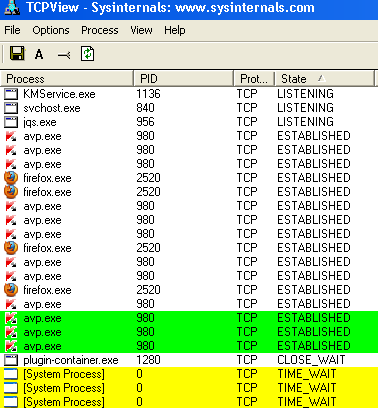Click PID value 840
This screenshot has height=408, width=378.
[x=145, y=108]
